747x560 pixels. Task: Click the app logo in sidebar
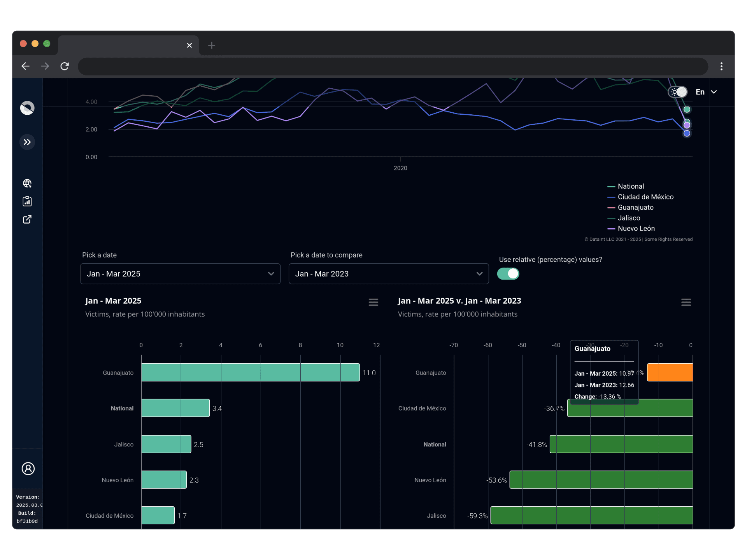tap(27, 108)
